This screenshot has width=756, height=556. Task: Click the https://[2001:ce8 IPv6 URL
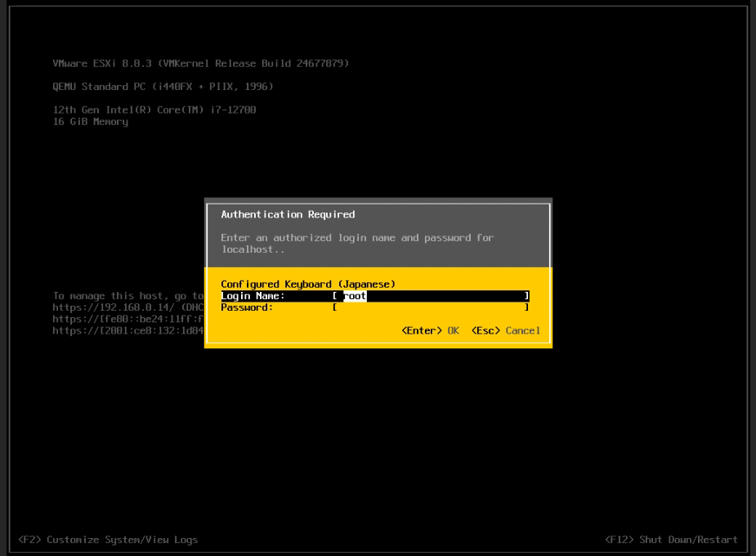click(x=128, y=331)
